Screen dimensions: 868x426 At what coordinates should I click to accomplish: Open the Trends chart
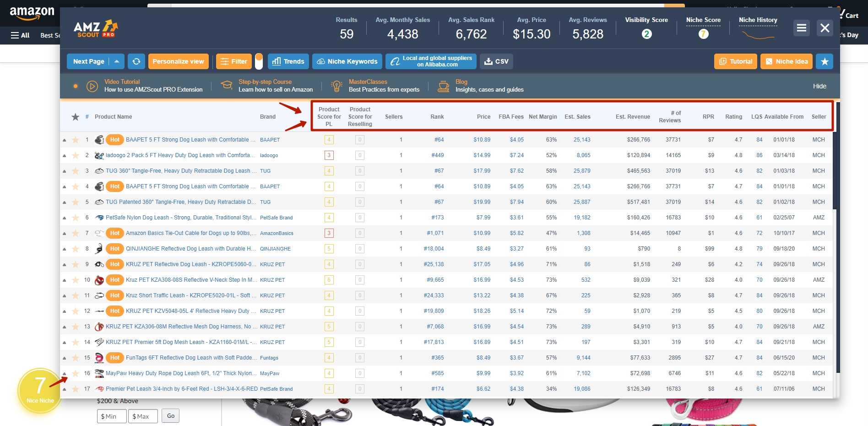coord(288,61)
